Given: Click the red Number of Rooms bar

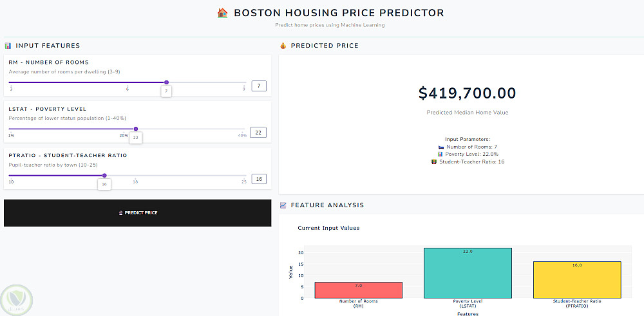Looking at the screenshot, I should pyautogui.click(x=358, y=290).
